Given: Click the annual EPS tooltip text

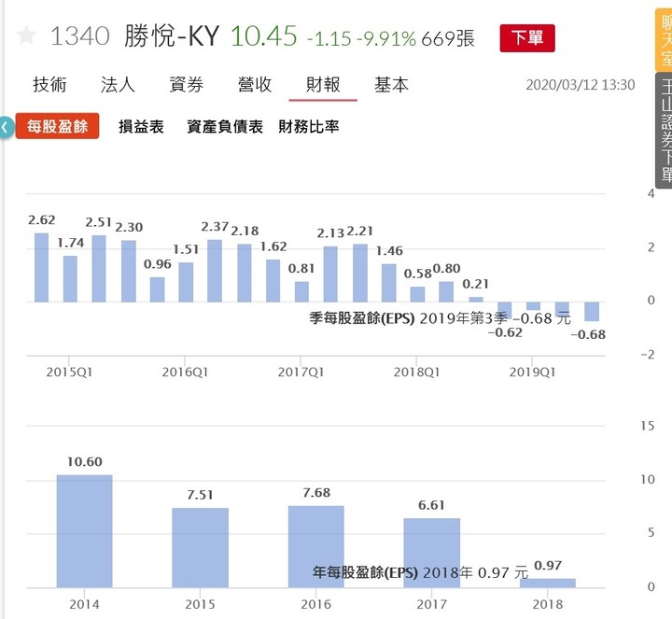Looking at the screenshot, I should pyautogui.click(x=420, y=572).
